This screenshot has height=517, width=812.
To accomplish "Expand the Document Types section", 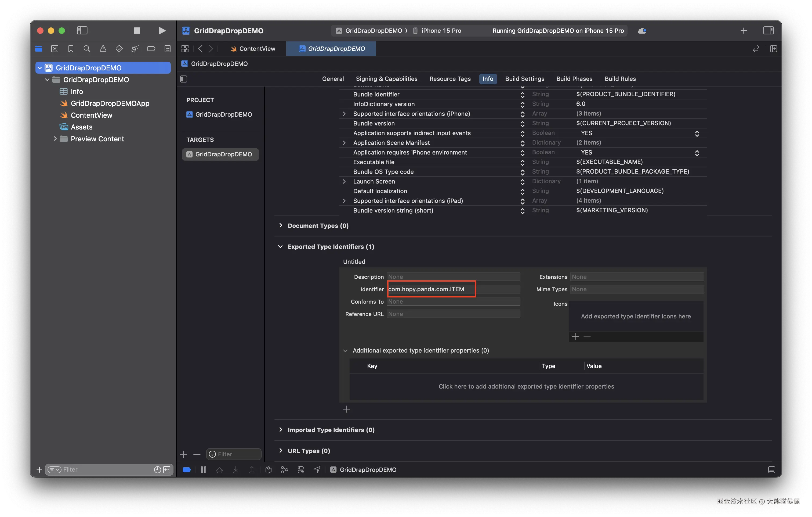I will tap(281, 225).
